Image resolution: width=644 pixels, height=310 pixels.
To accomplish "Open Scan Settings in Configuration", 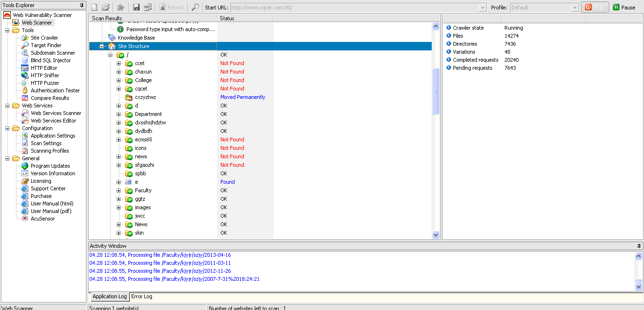I will [46, 143].
